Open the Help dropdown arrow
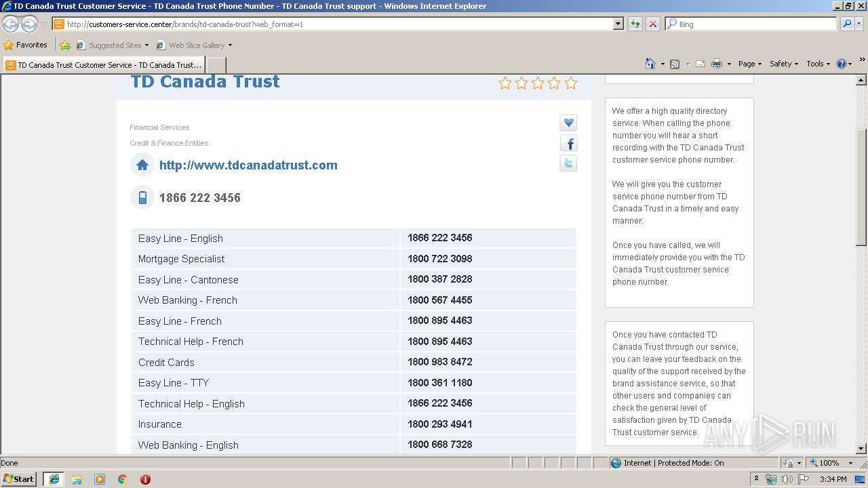Viewport: 868px width, 488px height. click(x=850, y=64)
